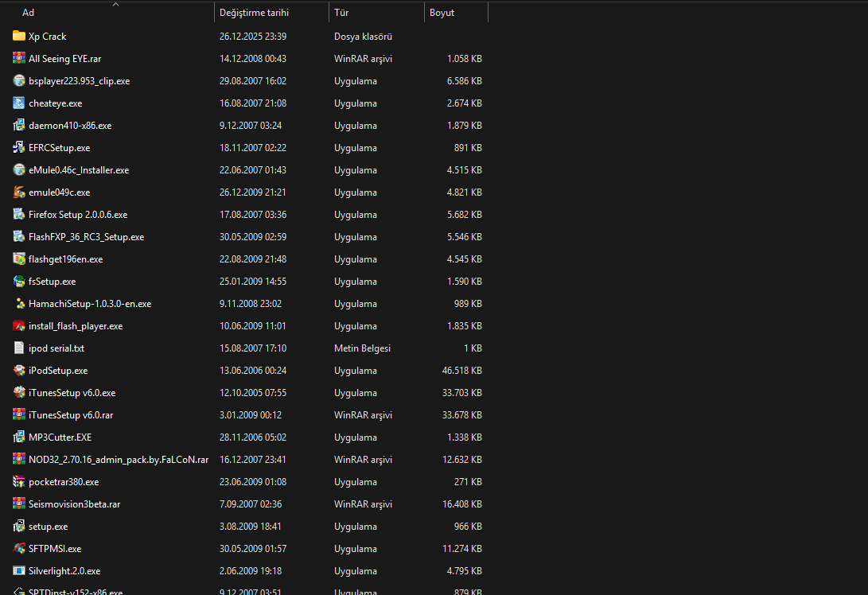Image resolution: width=868 pixels, height=595 pixels.
Task: Select file name eMule0.46c_Installer.exe
Action: [79, 170]
